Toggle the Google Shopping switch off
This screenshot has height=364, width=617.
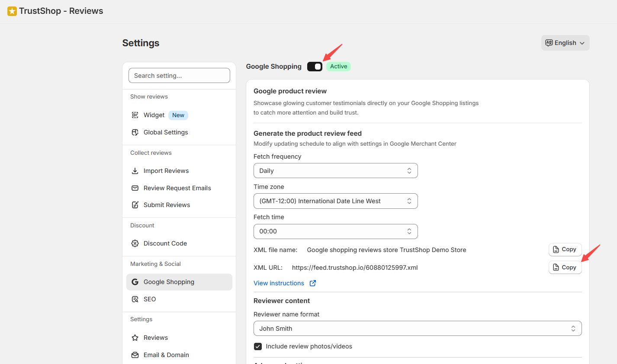coord(315,67)
